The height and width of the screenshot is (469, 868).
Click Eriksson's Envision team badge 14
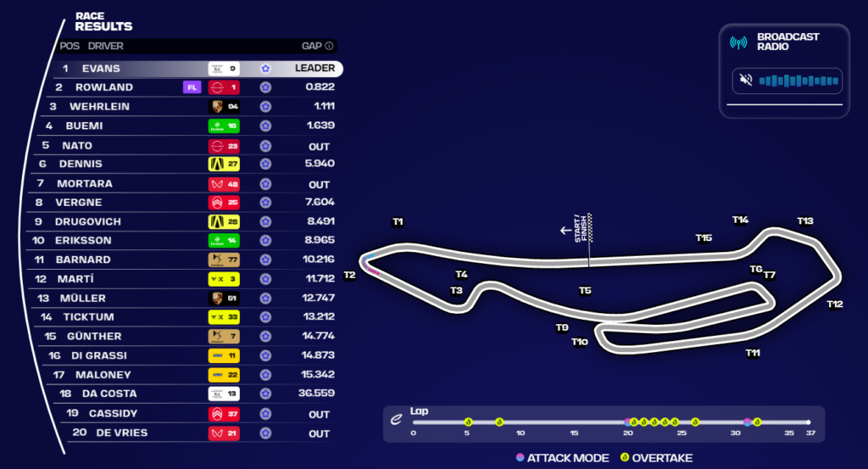224,241
